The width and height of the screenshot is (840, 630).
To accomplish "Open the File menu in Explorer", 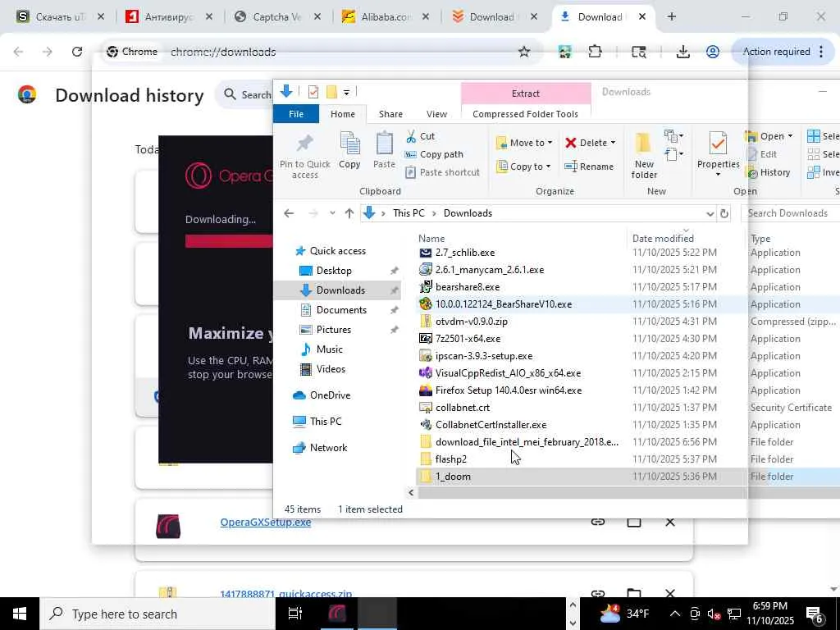I will [295, 113].
